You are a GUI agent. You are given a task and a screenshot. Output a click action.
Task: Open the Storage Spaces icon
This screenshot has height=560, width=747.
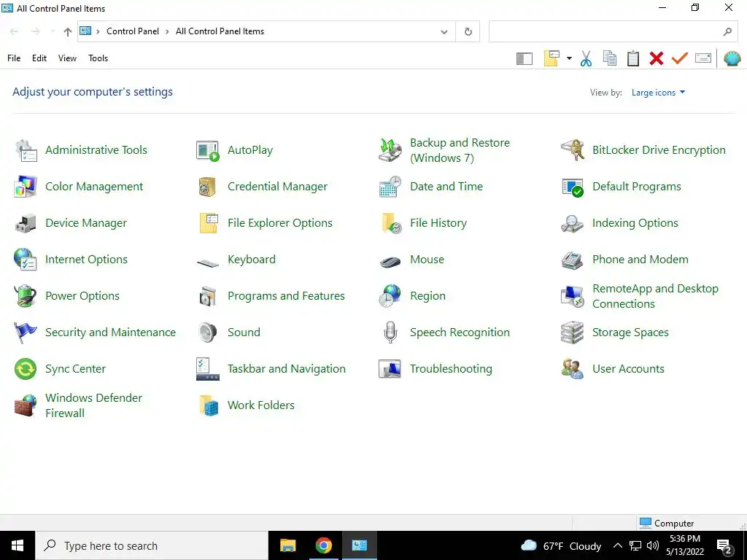click(x=572, y=332)
